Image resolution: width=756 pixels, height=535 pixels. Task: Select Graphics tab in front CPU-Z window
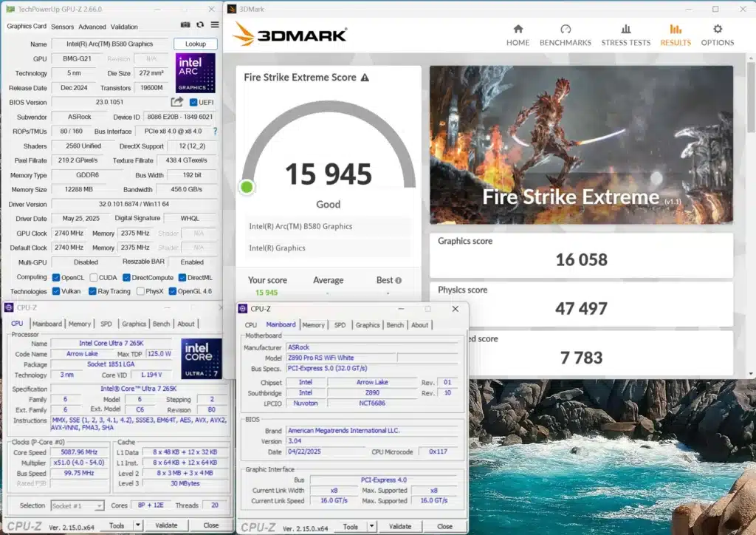(x=368, y=325)
